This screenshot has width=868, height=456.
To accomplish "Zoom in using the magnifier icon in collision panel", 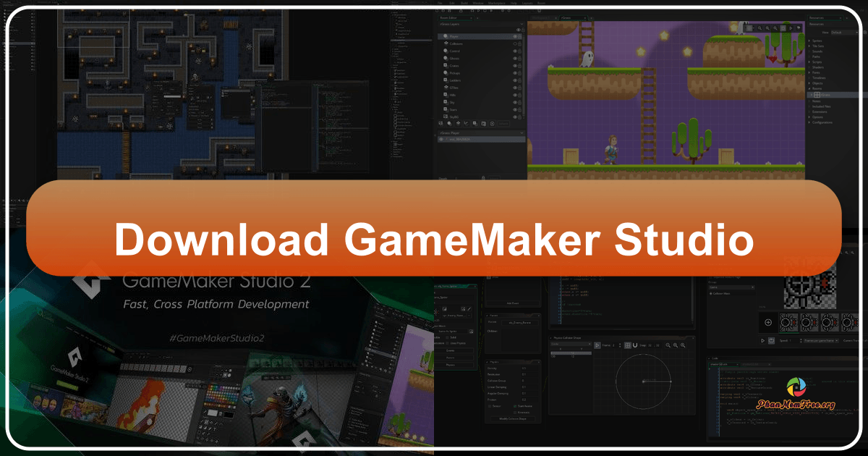I will 674,345.
